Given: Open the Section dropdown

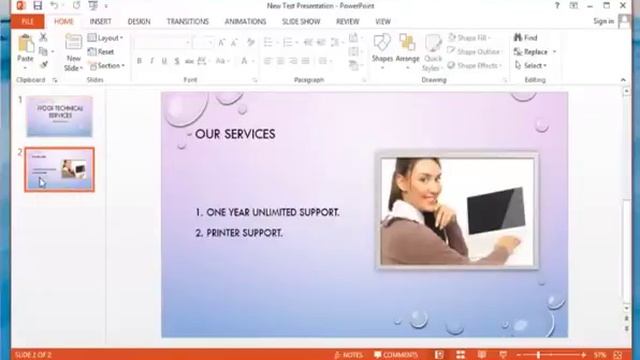Looking at the screenshot, I should pos(107,66).
